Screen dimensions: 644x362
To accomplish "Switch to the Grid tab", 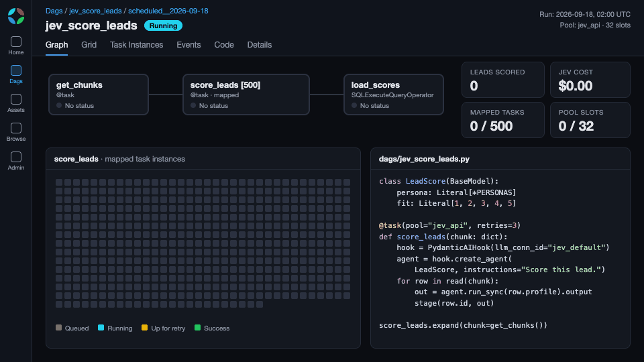I will [x=89, y=45].
